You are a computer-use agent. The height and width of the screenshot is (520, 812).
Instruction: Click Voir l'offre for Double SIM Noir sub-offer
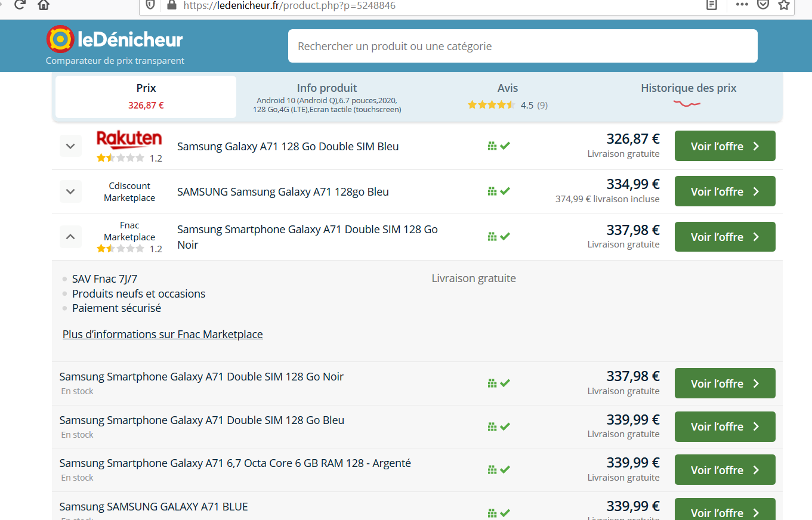(725, 383)
